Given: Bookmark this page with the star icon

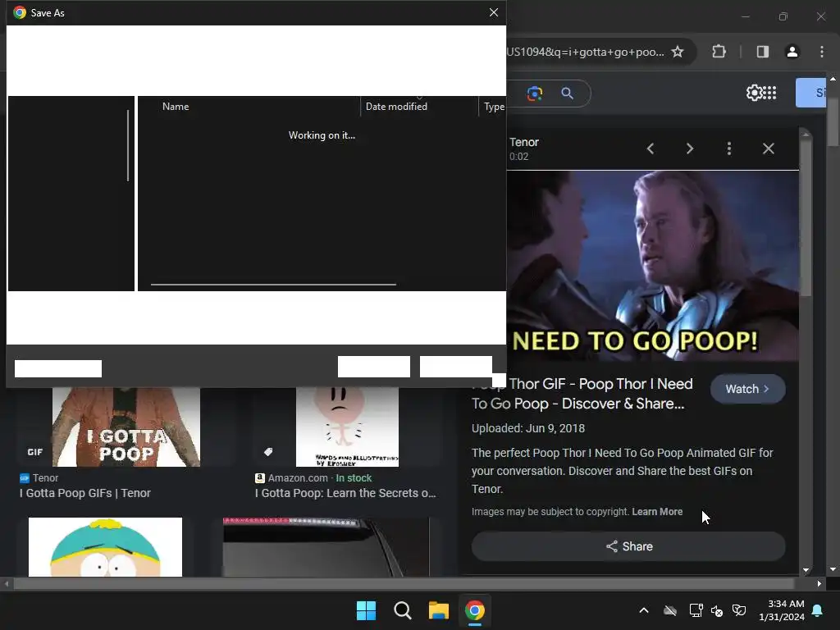Looking at the screenshot, I should (x=678, y=52).
